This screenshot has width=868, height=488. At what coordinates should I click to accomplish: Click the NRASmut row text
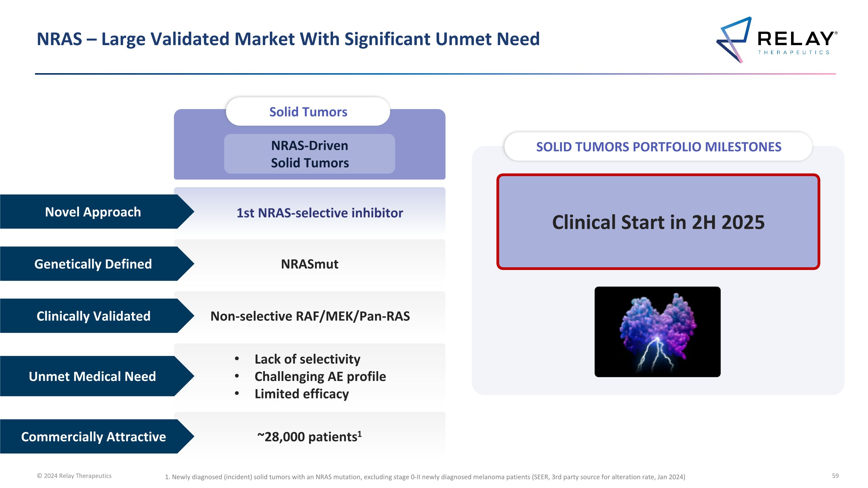tap(309, 264)
